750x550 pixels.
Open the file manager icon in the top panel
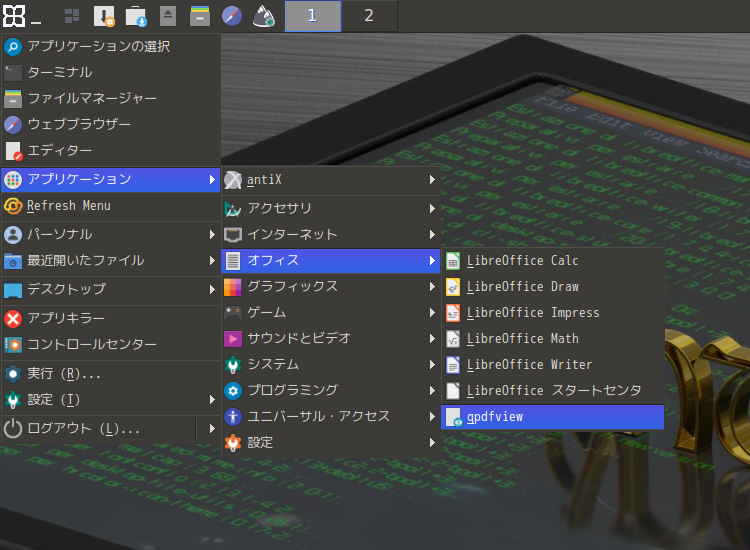click(200, 16)
